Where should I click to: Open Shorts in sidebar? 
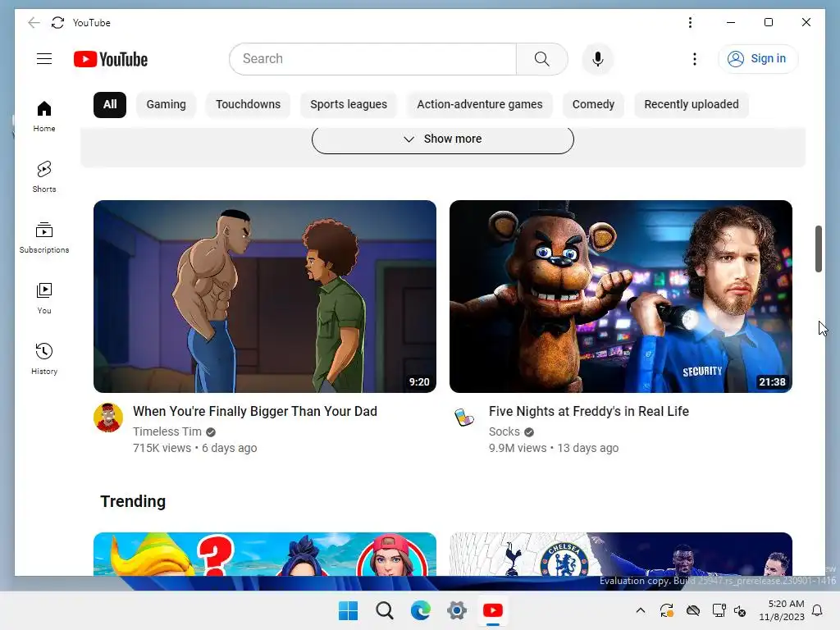click(x=44, y=177)
